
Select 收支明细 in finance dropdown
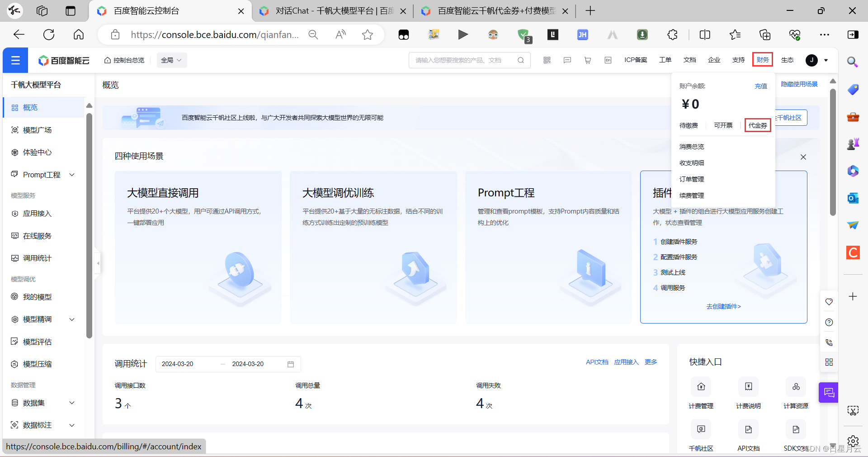(x=692, y=163)
